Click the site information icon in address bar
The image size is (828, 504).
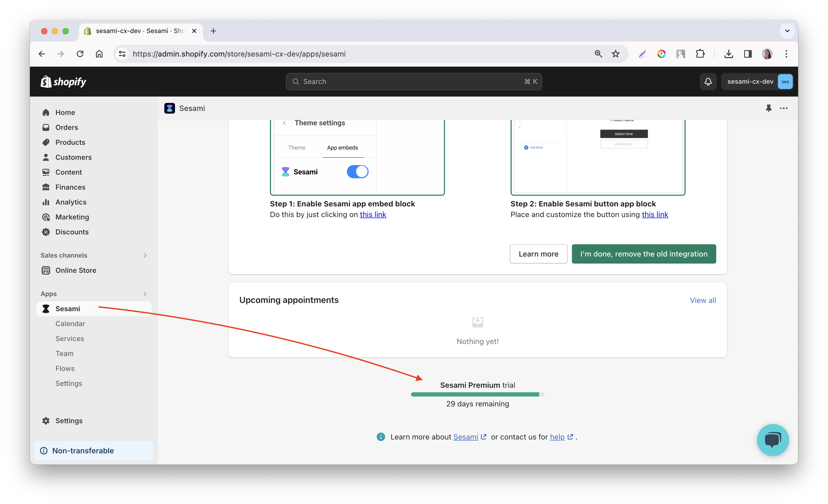[x=122, y=54]
